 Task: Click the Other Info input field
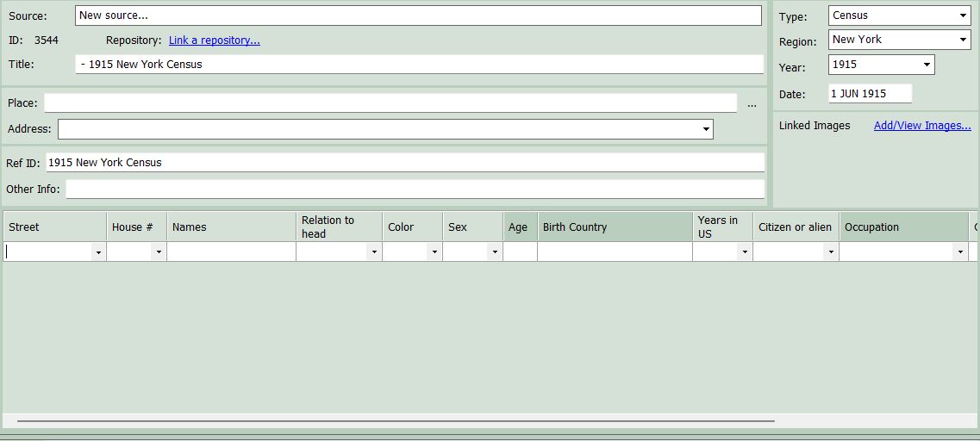[415, 189]
